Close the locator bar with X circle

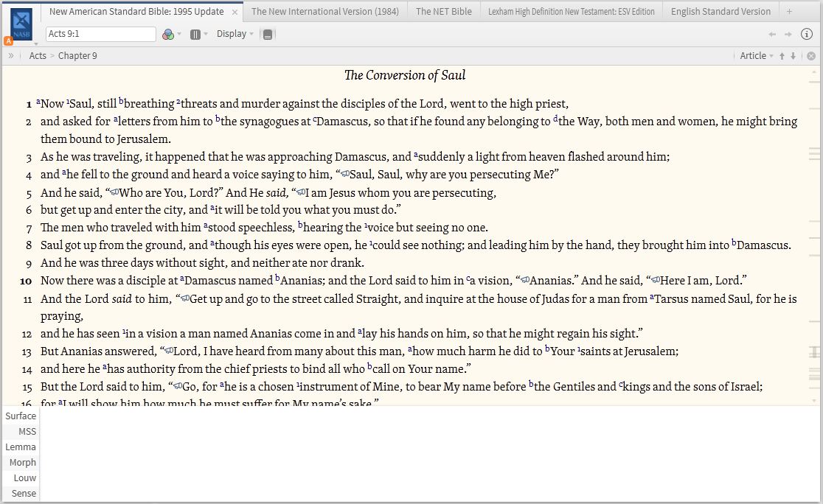[x=811, y=56]
